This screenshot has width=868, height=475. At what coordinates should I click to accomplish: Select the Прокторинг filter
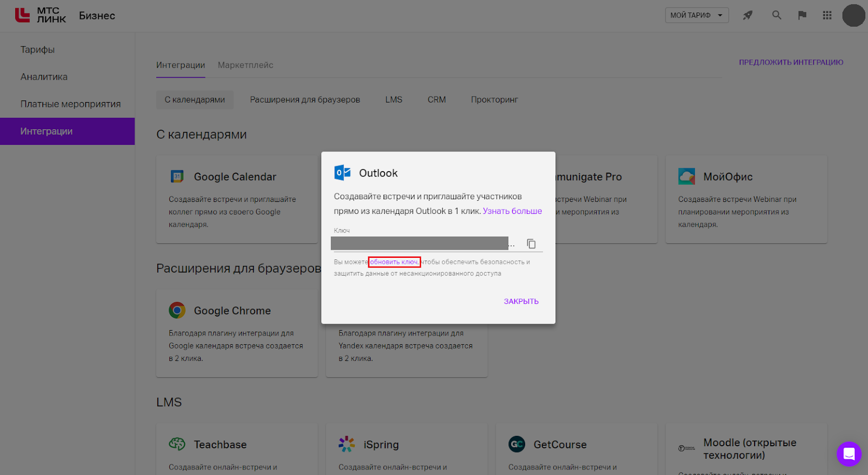(494, 100)
